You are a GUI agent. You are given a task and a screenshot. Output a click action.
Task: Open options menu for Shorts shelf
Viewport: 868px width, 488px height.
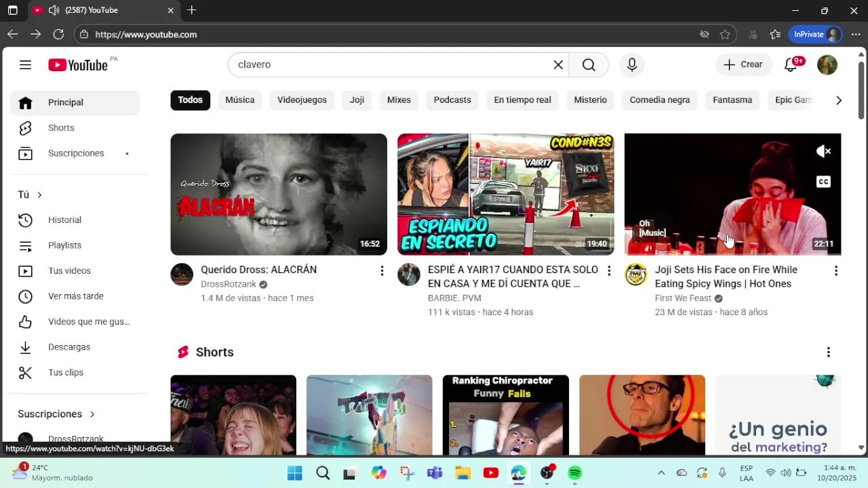[828, 352]
